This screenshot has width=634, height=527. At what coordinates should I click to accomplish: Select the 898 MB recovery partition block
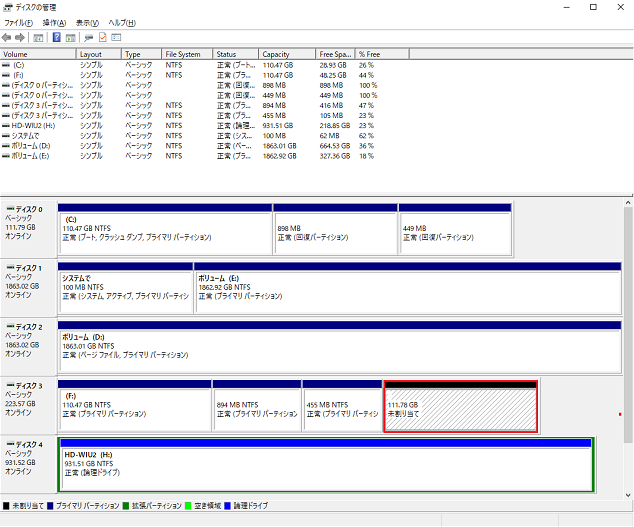click(x=336, y=229)
